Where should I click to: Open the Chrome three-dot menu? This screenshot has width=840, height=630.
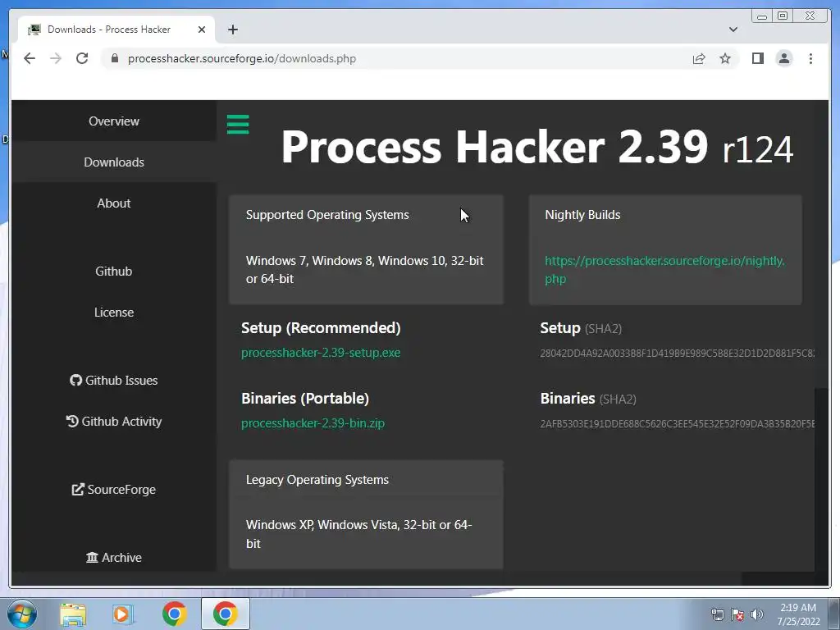810,58
